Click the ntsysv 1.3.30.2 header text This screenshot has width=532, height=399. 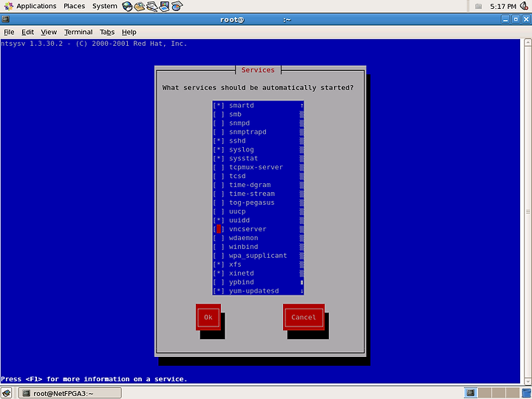(94, 44)
